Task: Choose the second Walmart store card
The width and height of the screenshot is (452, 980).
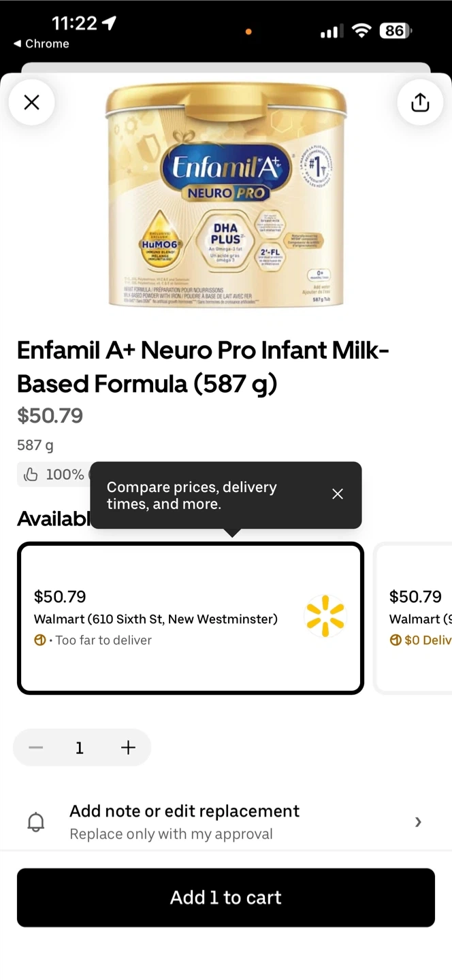Action: click(x=415, y=618)
